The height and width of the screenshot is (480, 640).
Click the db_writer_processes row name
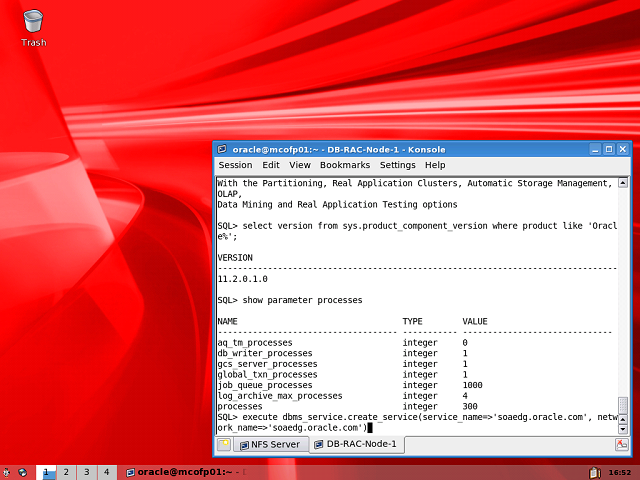[264, 353]
